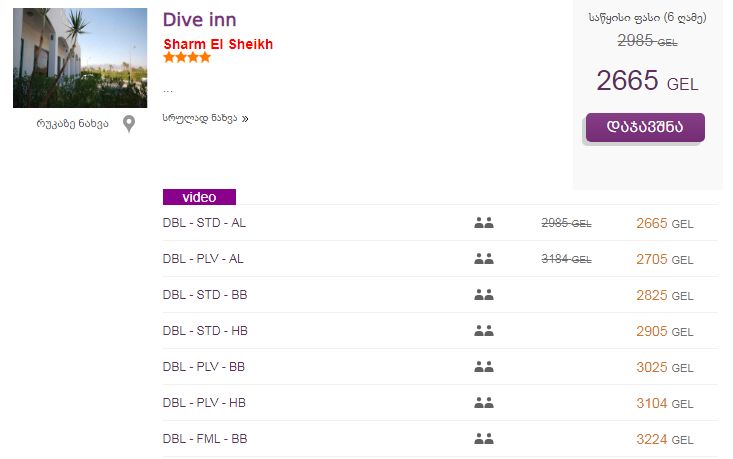Select the DBL - STD - AL room row
The image size is (733, 459).
(204, 223)
